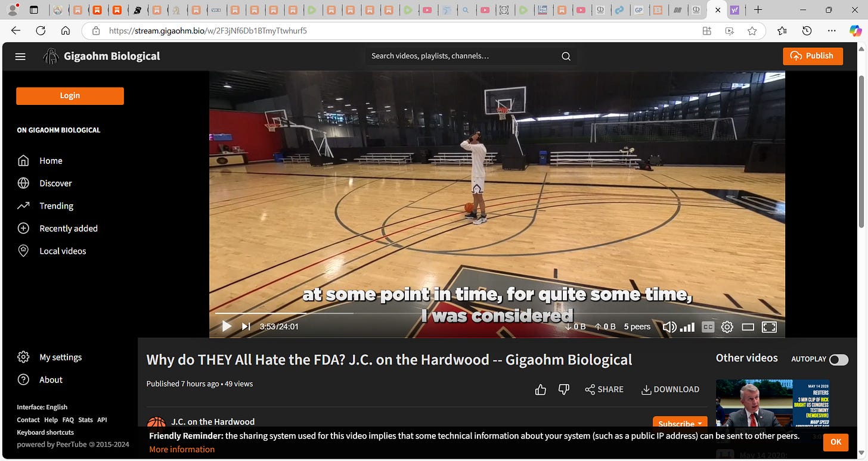Click the address bar URL

pos(208,31)
